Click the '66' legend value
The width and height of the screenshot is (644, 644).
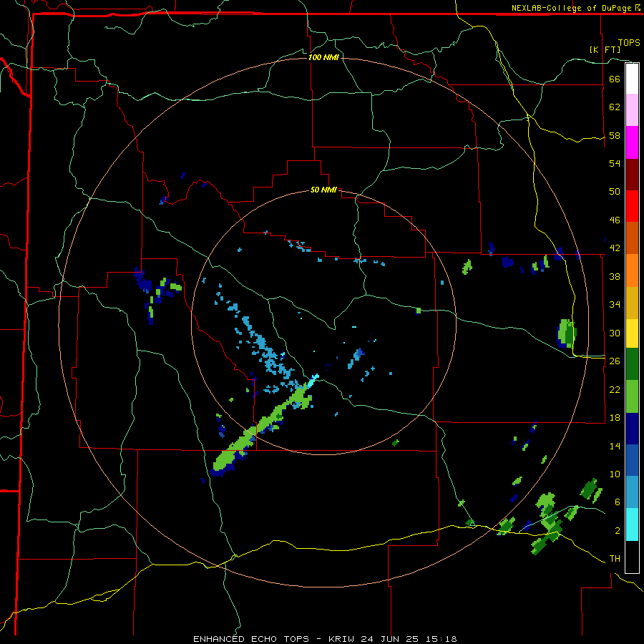[615, 79]
